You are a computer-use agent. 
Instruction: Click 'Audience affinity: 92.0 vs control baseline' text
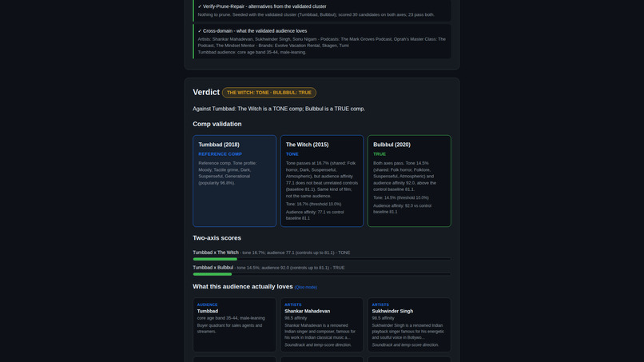(x=403, y=209)
